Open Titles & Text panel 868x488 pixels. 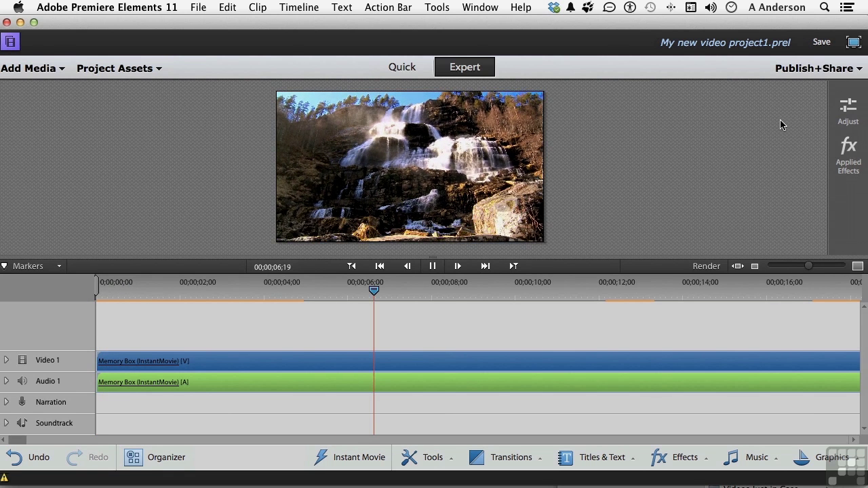pyautogui.click(x=597, y=457)
